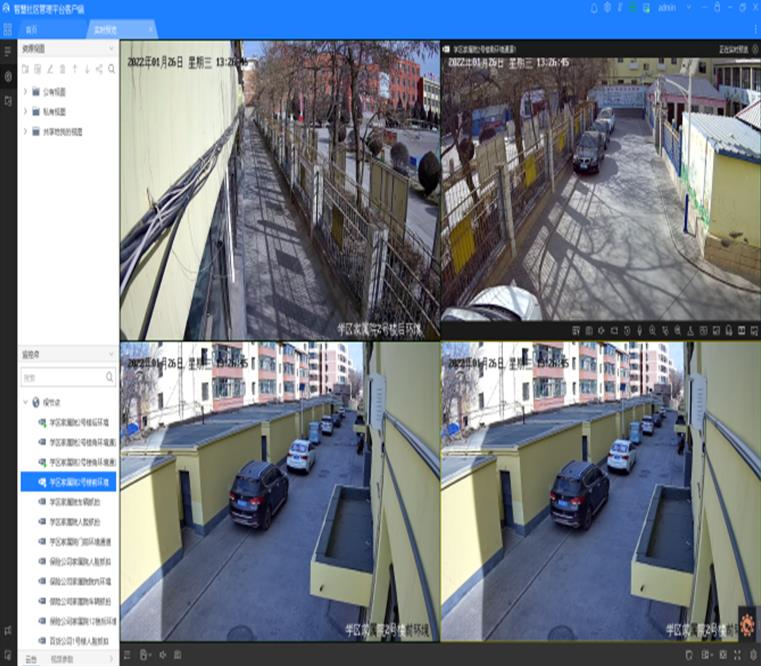Expand the first folder in resource view tree
761x666 pixels.
[26, 93]
